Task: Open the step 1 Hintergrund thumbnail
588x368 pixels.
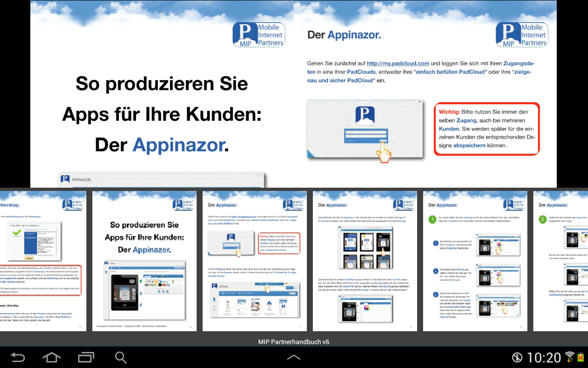Action: tap(475, 261)
